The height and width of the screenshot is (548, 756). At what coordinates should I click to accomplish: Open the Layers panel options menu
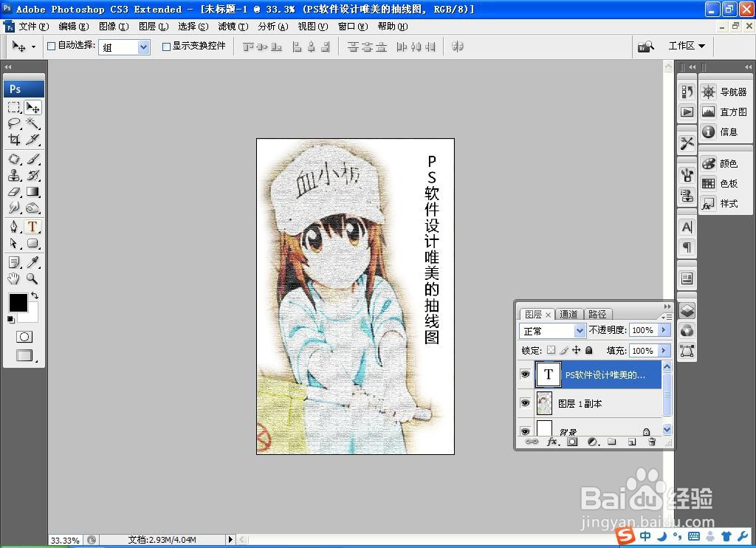667,316
